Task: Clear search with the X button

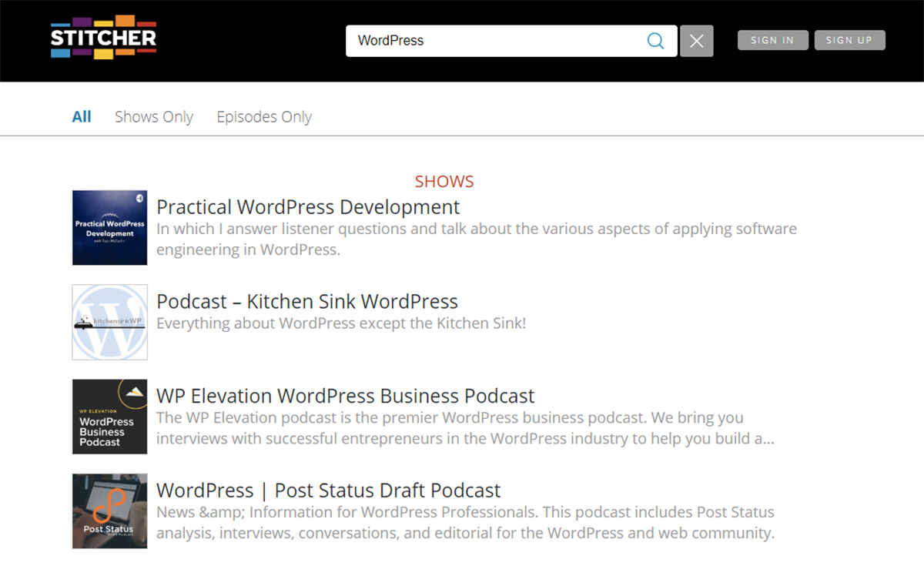Action: click(x=697, y=41)
